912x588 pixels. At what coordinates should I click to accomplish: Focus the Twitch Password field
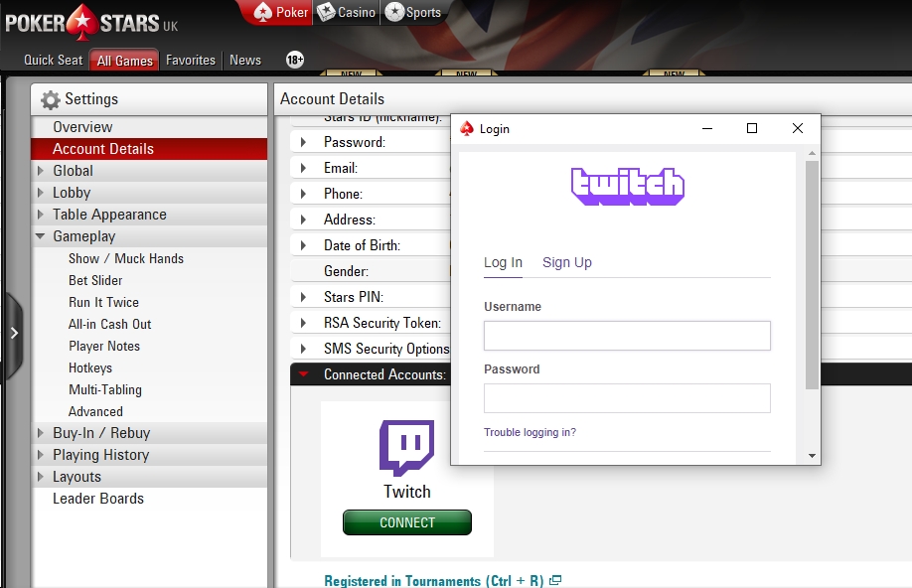(x=627, y=398)
